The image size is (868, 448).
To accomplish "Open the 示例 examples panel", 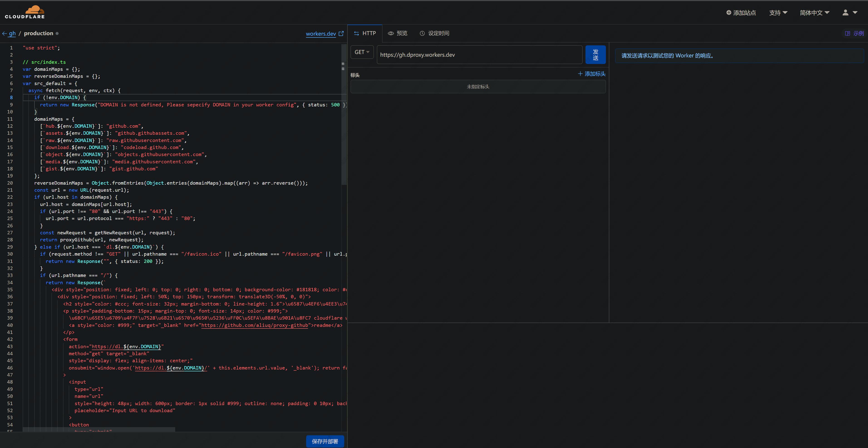I will [x=855, y=33].
